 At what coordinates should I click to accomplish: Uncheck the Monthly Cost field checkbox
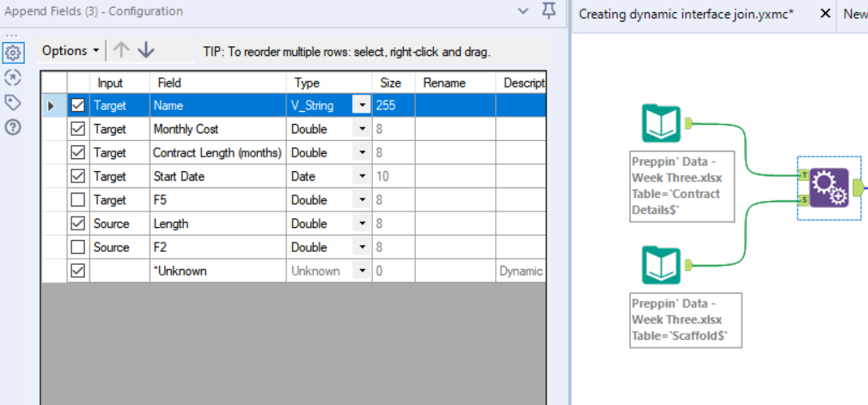tap(78, 129)
